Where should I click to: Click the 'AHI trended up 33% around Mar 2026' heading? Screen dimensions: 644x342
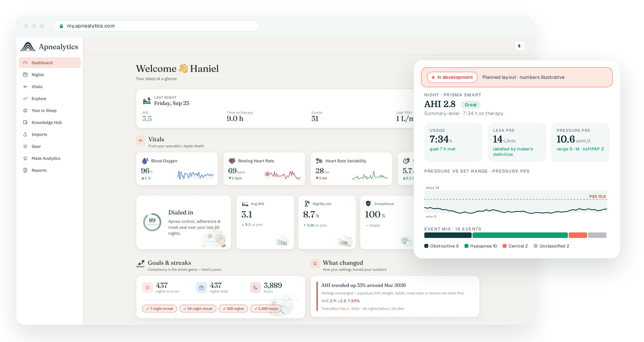click(364, 285)
